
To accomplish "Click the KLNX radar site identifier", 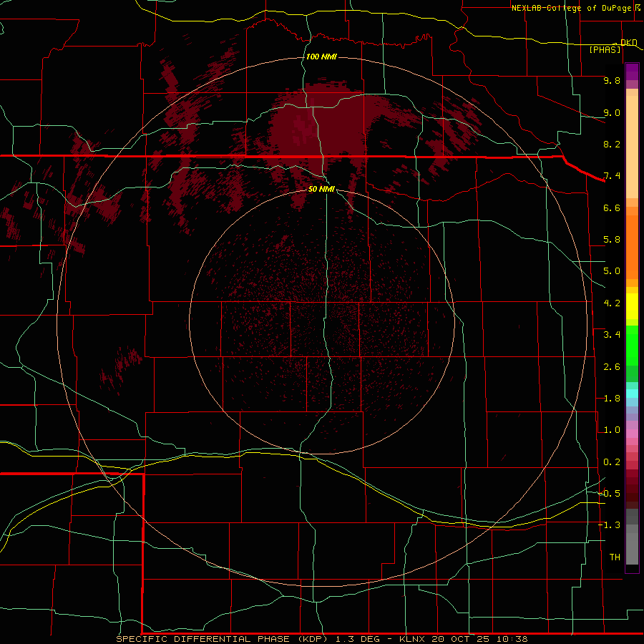I will tap(413, 639).
